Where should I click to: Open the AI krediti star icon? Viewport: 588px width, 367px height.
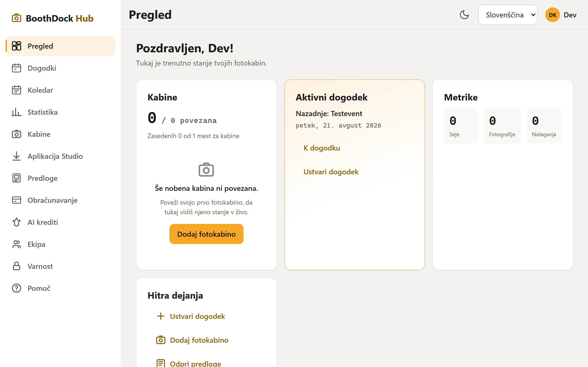pyautogui.click(x=17, y=222)
